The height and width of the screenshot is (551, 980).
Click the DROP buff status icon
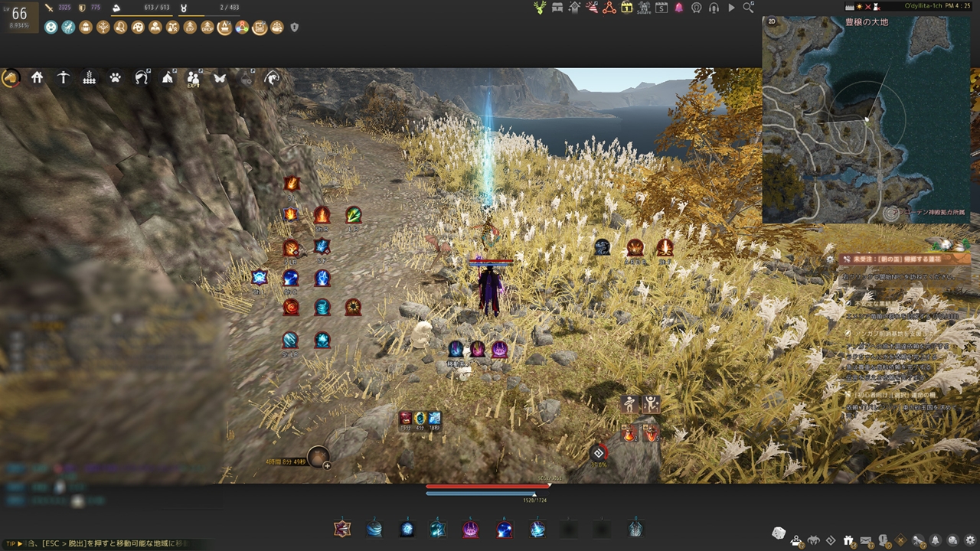[x=207, y=28]
